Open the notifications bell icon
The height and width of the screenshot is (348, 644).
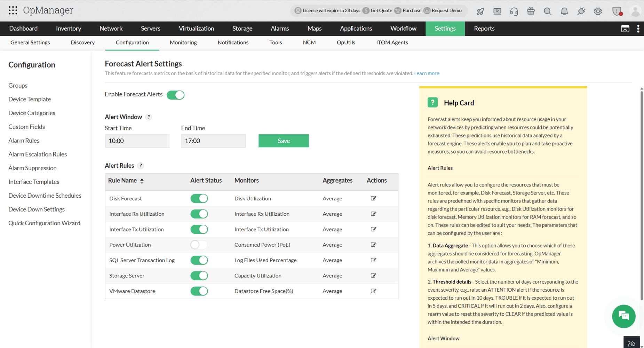(564, 11)
